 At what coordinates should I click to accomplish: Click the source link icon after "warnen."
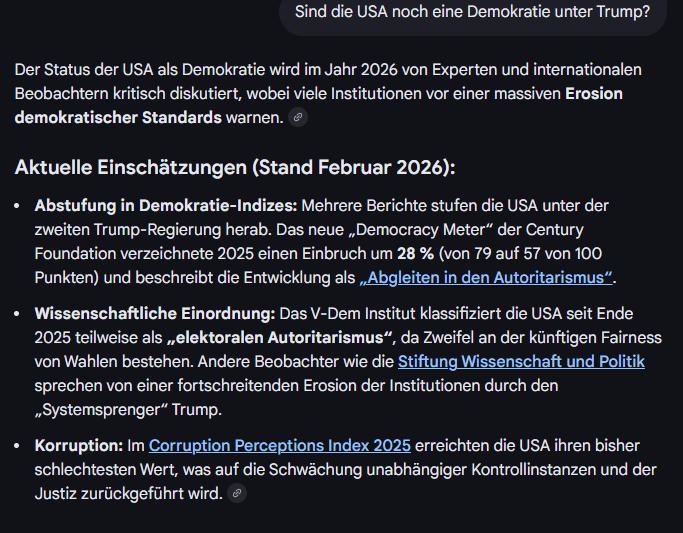pos(297,118)
